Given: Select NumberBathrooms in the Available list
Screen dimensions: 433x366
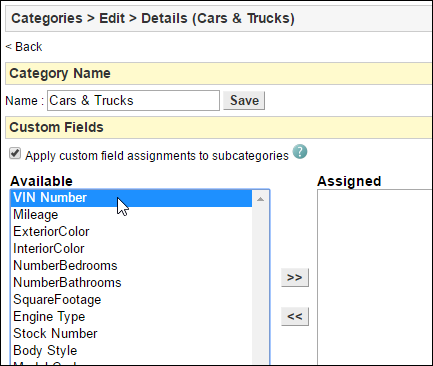Looking at the screenshot, I should [132, 283].
